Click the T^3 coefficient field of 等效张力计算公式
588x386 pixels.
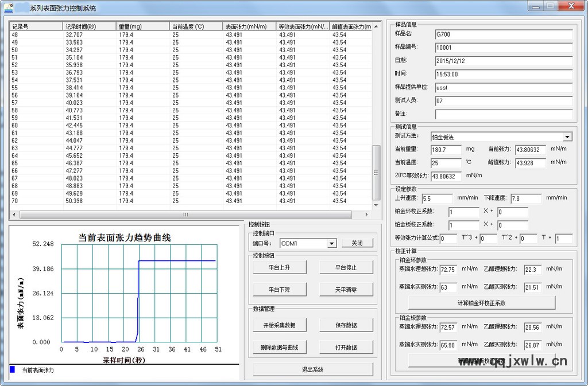click(448, 239)
